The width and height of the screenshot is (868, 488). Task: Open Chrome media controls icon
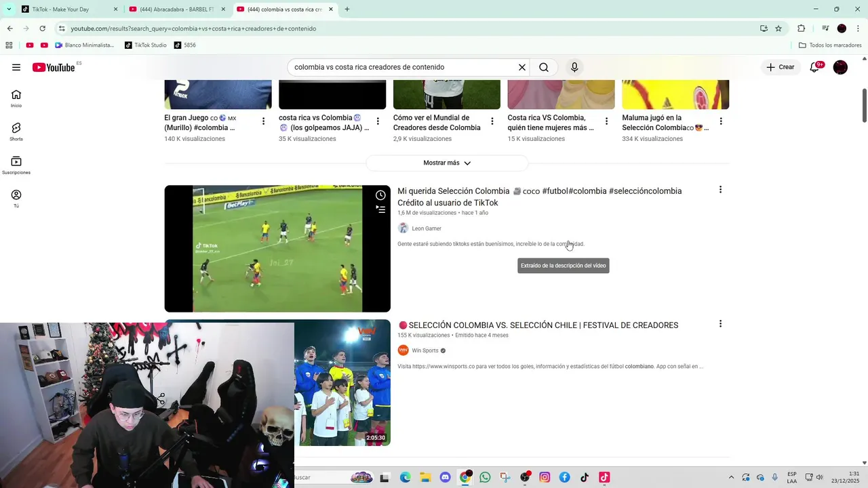coord(825,28)
